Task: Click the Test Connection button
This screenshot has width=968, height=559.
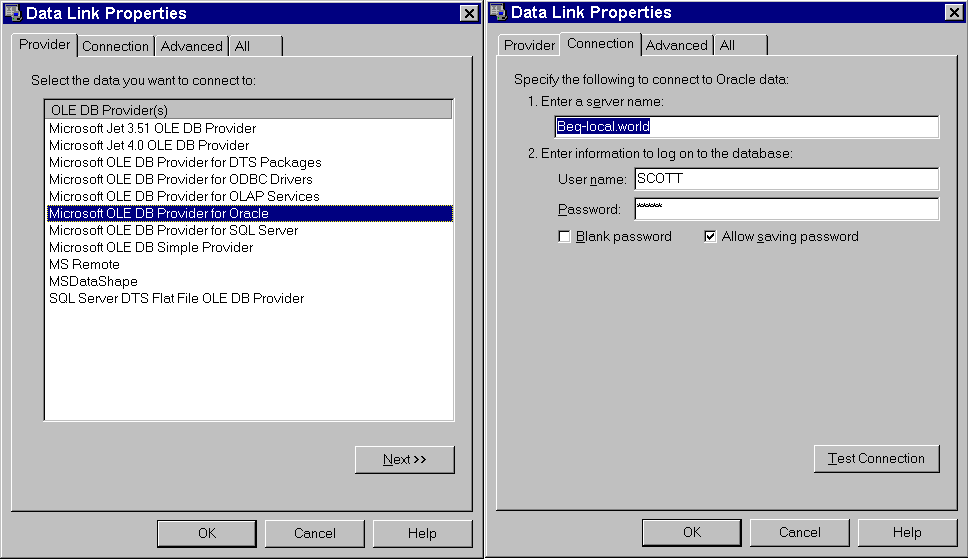Action: 876,458
